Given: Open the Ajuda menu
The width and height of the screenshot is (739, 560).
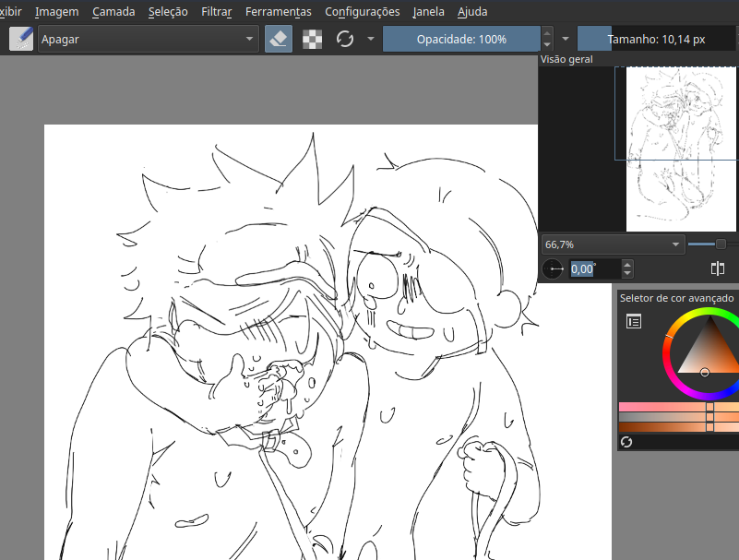Looking at the screenshot, I should click(x=472, y=11).
